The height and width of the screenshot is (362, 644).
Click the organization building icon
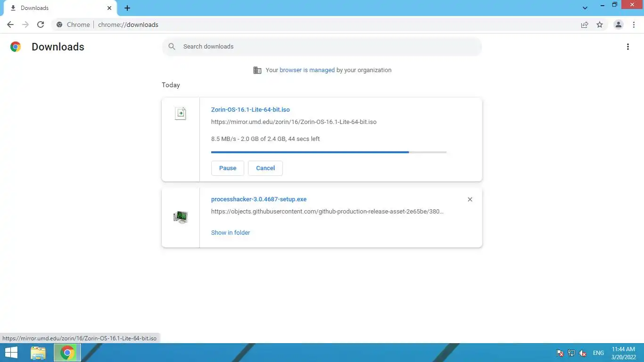(x=257, y=70)
